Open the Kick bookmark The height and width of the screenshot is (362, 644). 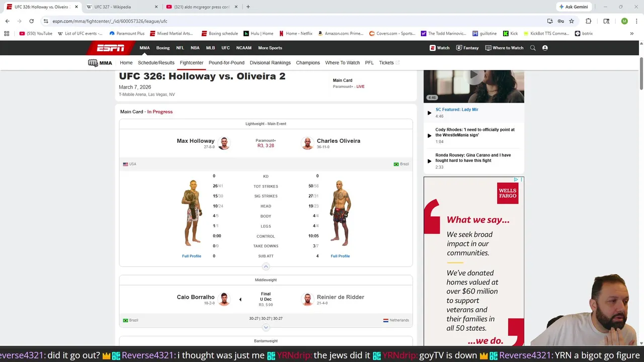click(510, 34)
